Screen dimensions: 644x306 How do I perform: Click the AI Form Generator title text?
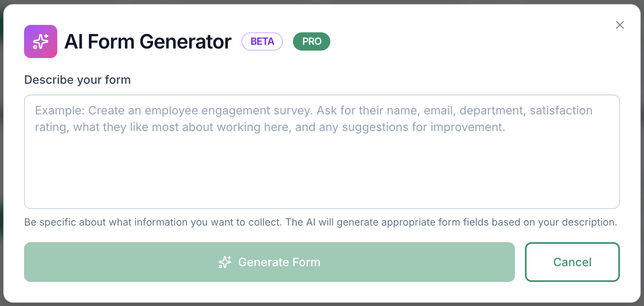click(x=148, y=41)
